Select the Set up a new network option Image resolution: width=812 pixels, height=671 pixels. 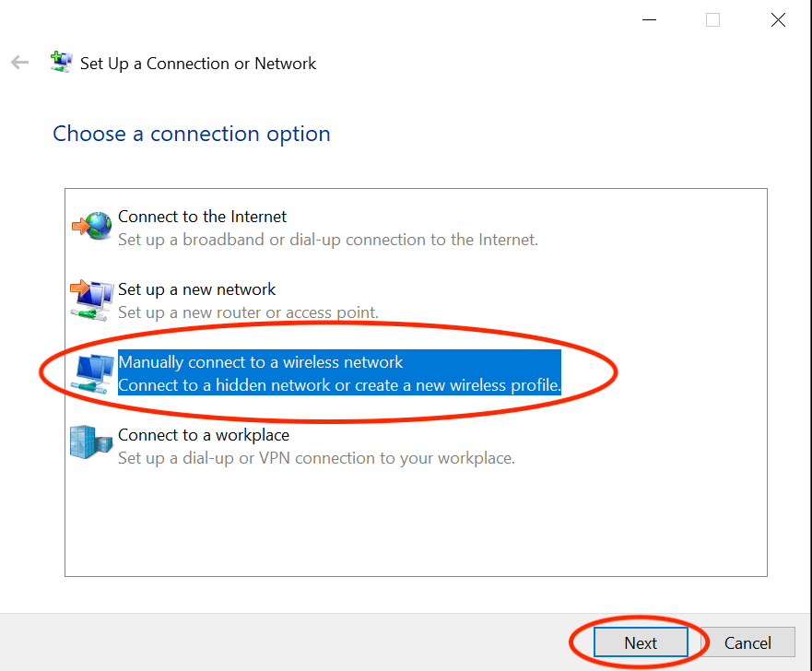pyautogui.click(x=196, y=289)
